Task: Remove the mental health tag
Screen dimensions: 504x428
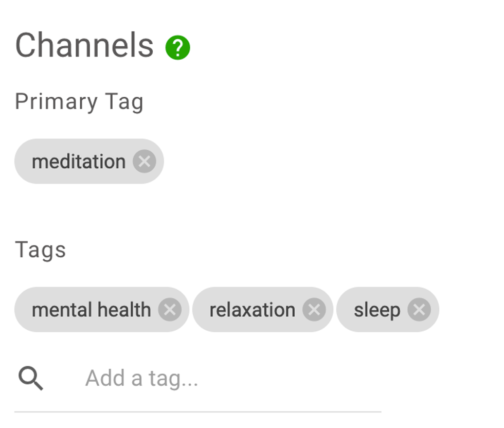Action: pyautogui.click(x=170, y=310)
